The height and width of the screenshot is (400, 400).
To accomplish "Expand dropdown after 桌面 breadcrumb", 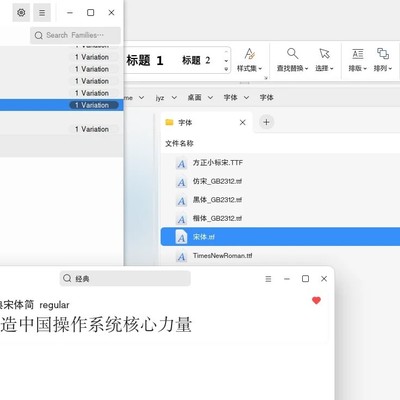I will 210,98.
